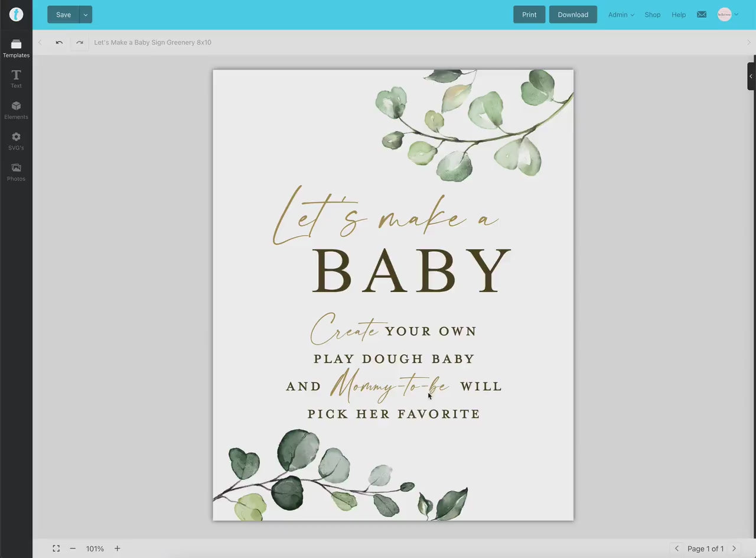Expand the collapsed right side panel
Screen dimensions: 756x558
751,76
